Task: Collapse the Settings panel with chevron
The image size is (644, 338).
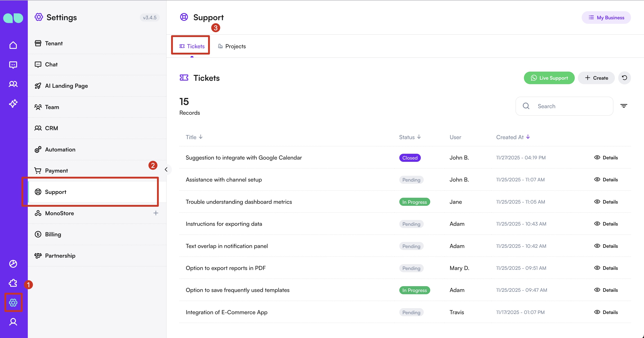Action: click(166, 169)
